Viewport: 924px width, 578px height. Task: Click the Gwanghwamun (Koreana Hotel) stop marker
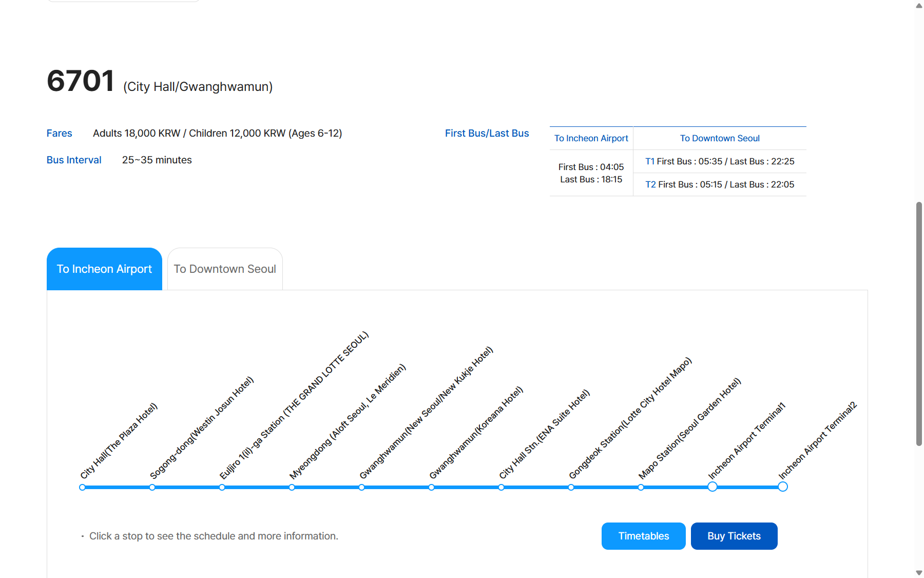(x=431, y=487)
